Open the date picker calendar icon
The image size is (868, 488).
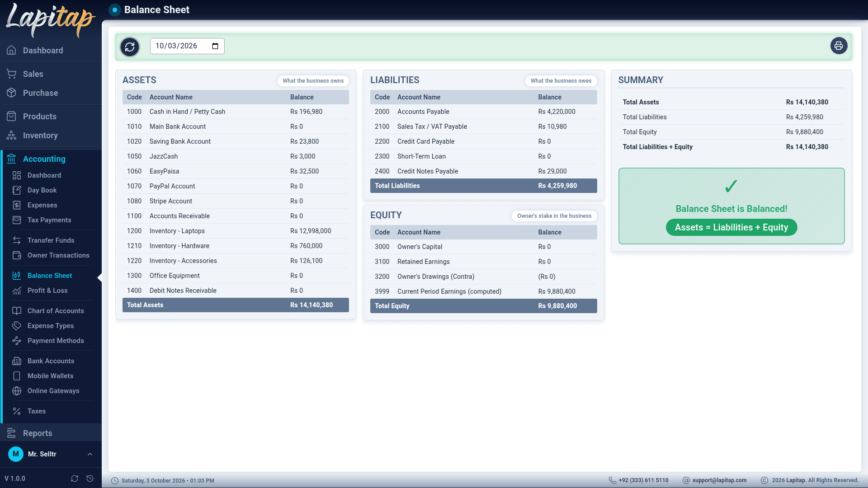coord(215,46)
